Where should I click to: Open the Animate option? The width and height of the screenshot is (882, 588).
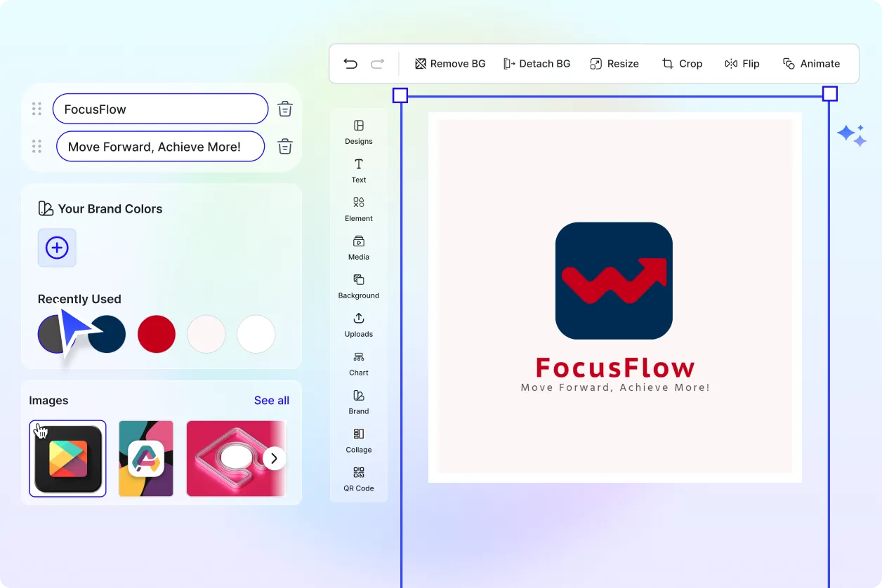[811, 64]
